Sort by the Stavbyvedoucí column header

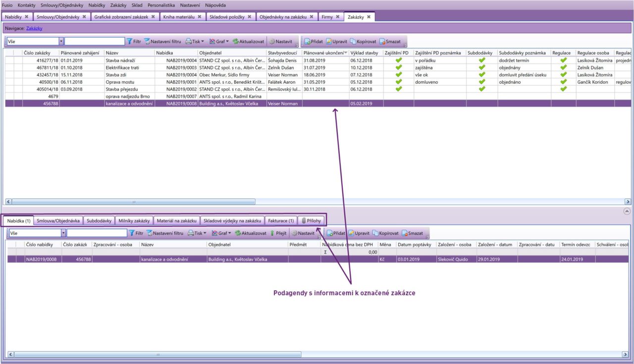[284, 53]
